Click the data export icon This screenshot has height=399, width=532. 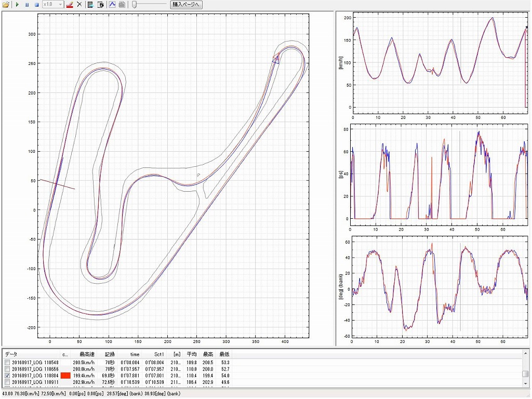(91, 5)
